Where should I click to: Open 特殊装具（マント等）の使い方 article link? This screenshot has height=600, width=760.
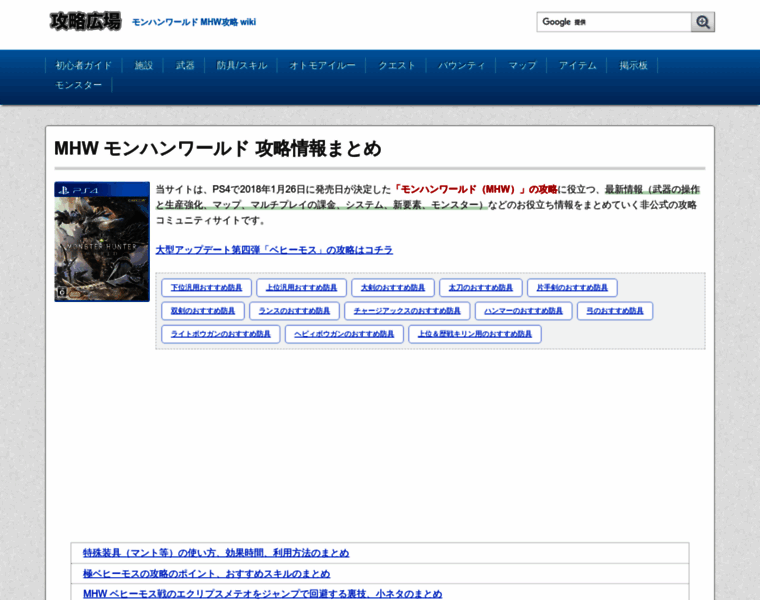[216, 553]
